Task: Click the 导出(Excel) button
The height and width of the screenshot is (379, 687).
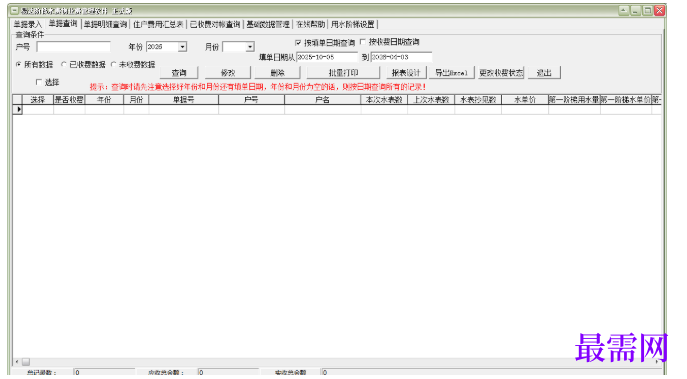Action: [x=451, y=73]
